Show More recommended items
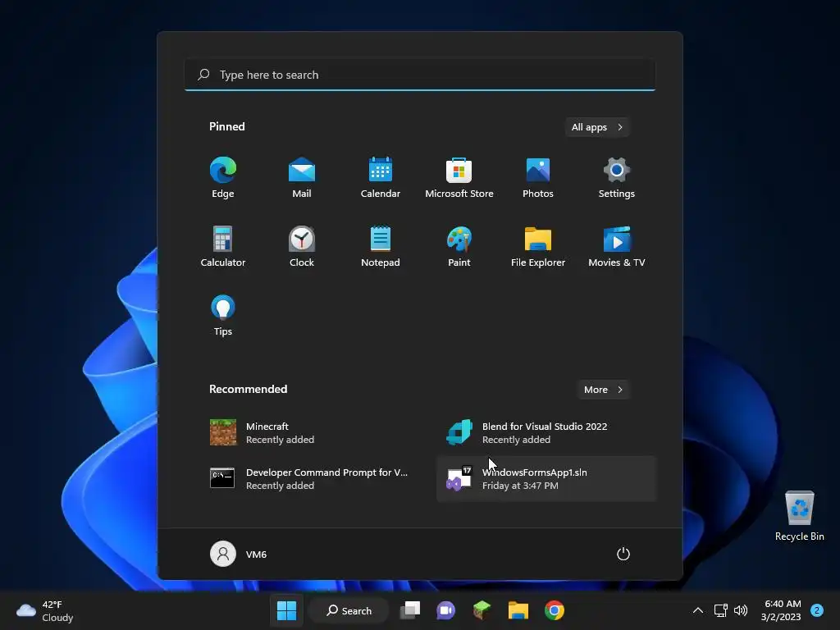 [x=603, y=390]
